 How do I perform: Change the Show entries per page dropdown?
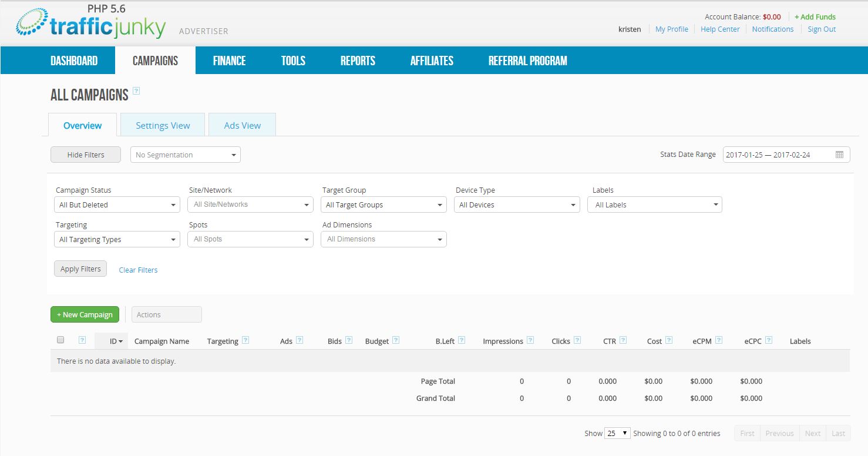[x=617, y=433]
